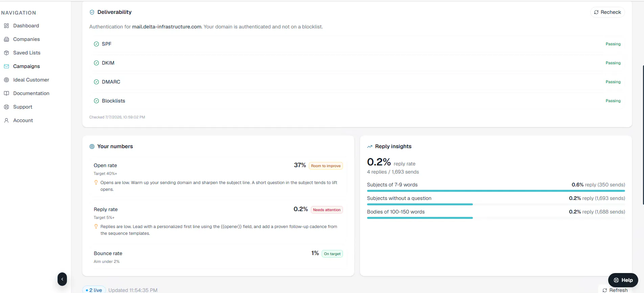Click the 0.6% reply (350 sends) value
Viewport: 644px width, 293px height.
pos(598,185)
